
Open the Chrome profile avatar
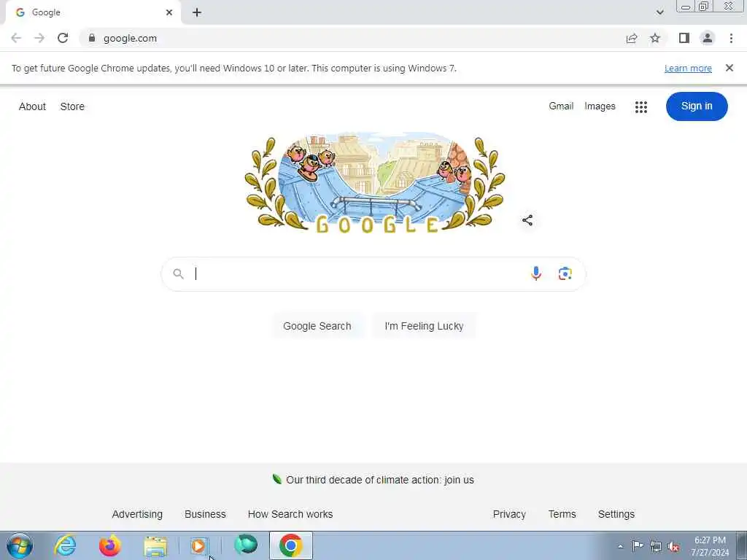pos(708,38)
